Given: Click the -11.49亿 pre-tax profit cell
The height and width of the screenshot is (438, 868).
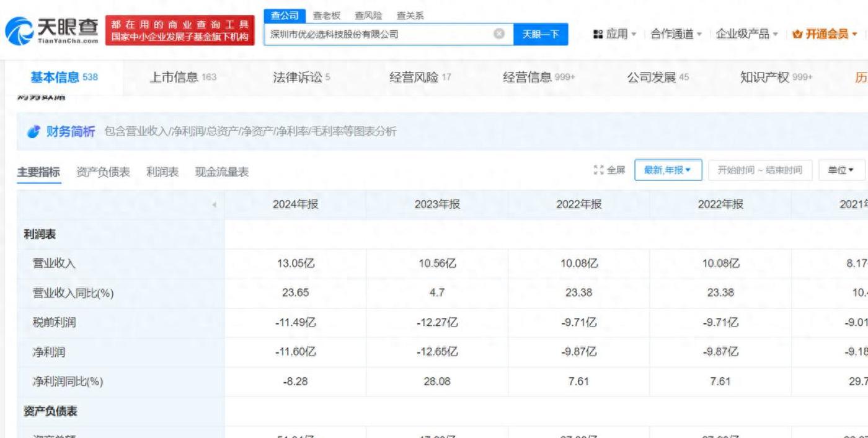Looking at the screenshot, I should coord(295,322).
